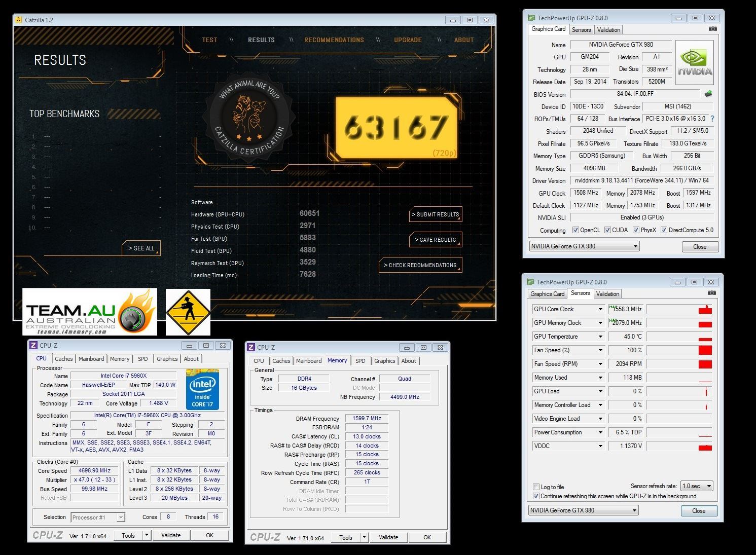Click the See All benchmarks button
756x555 pixels.
(141, 248)
